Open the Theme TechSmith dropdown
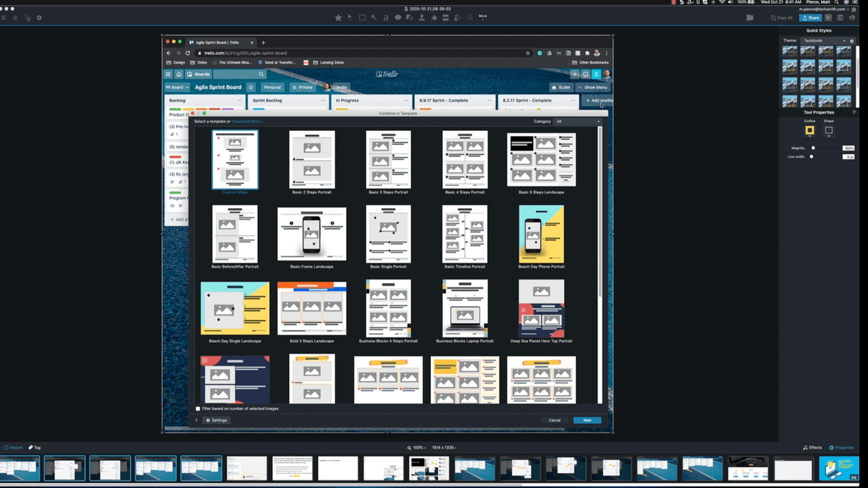The width and height of the screenshot is (868, 488). point(824,41)
